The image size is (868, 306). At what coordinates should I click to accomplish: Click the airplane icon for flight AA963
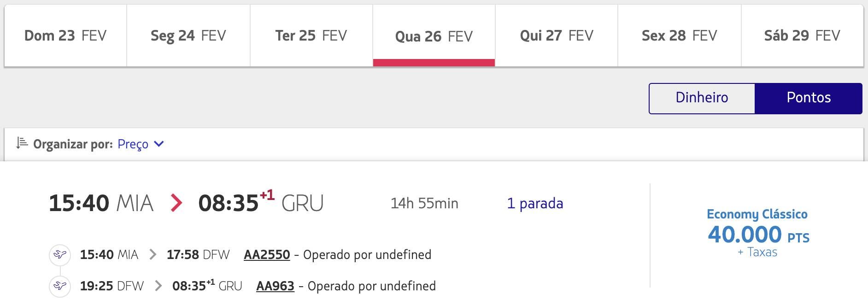pyautogui.click(x=60, y=286)
